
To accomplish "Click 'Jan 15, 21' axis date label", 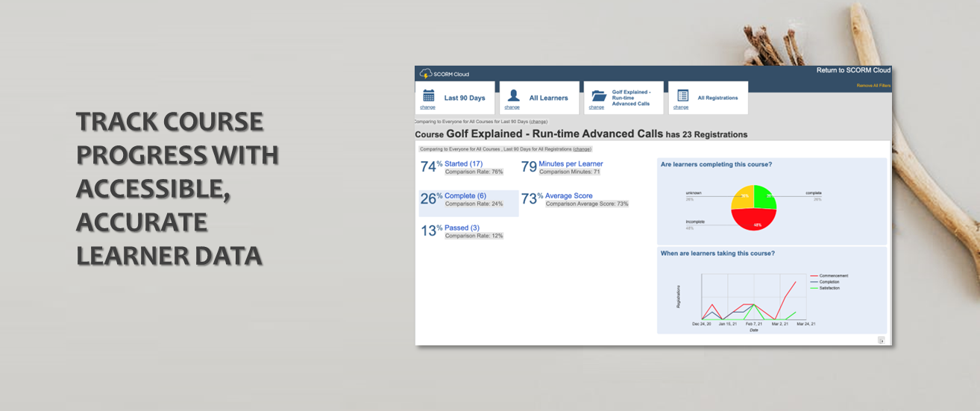I will click(x=729, y=324).
